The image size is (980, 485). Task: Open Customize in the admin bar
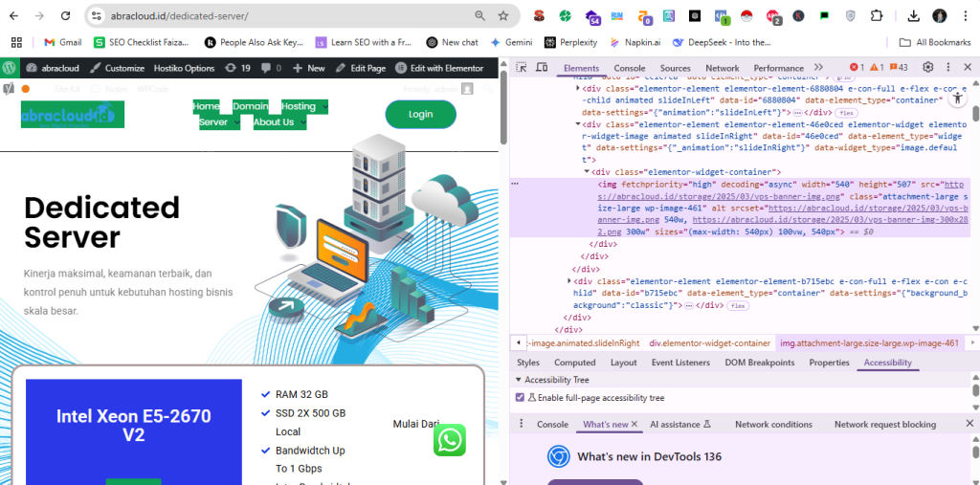click(x=118, y=68)
